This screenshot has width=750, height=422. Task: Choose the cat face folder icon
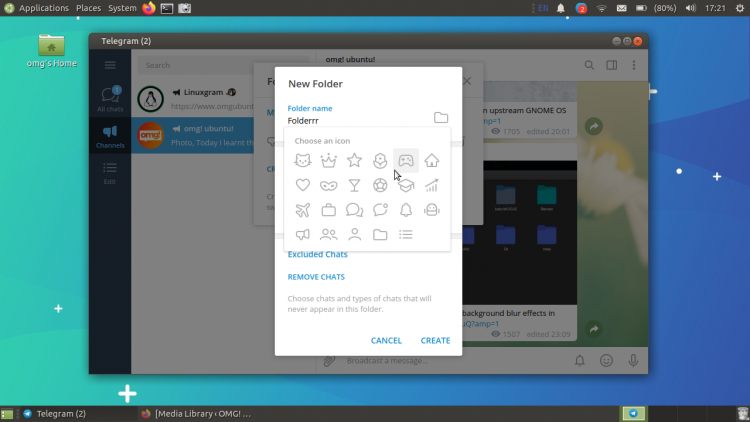click(303, 160)
